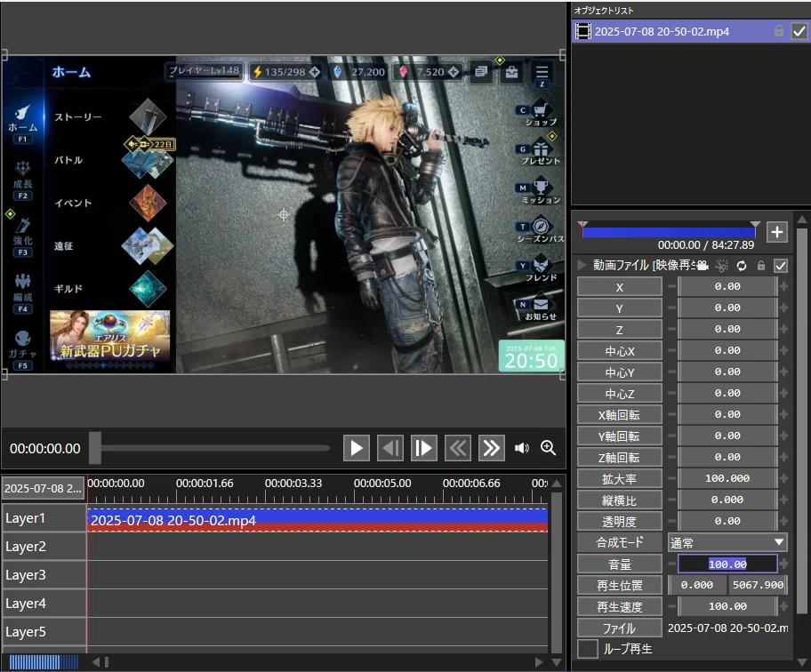
Task: Click the ショップ cart icon in the preview
Action: pyautogui.click(x=541, y=109)
